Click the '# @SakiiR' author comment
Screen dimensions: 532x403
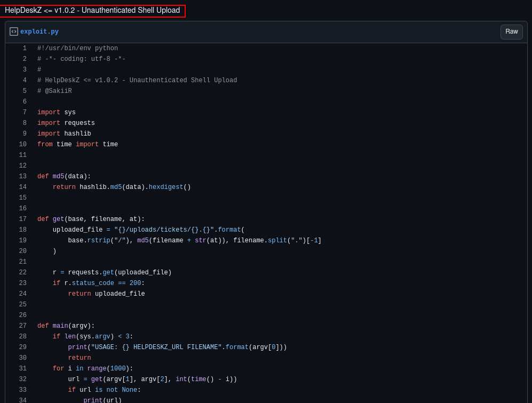coord(54,91)
